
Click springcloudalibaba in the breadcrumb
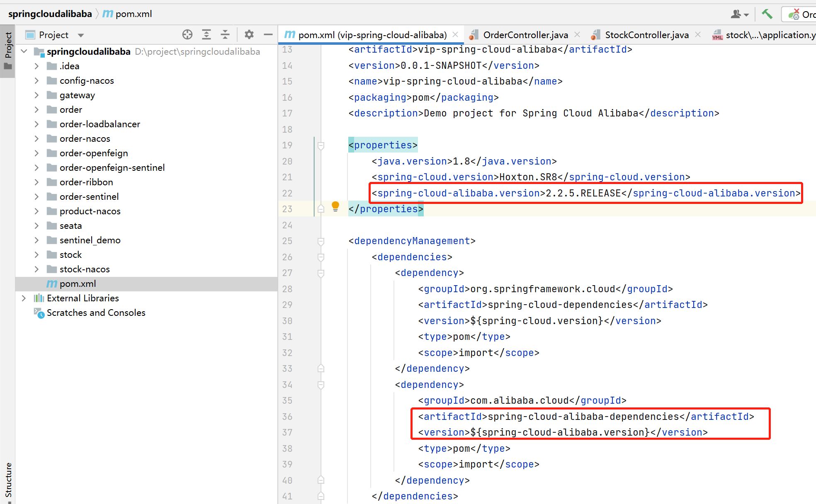coord(50,14)
